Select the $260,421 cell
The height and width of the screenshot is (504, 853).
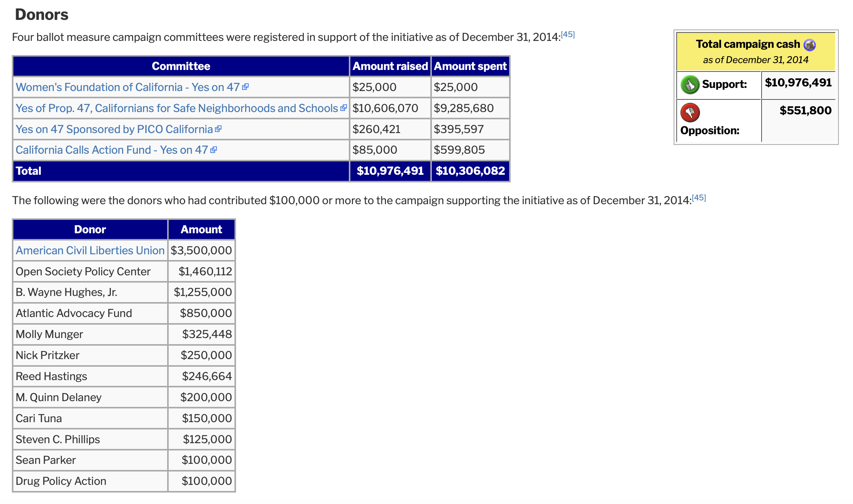coord(390,129)
